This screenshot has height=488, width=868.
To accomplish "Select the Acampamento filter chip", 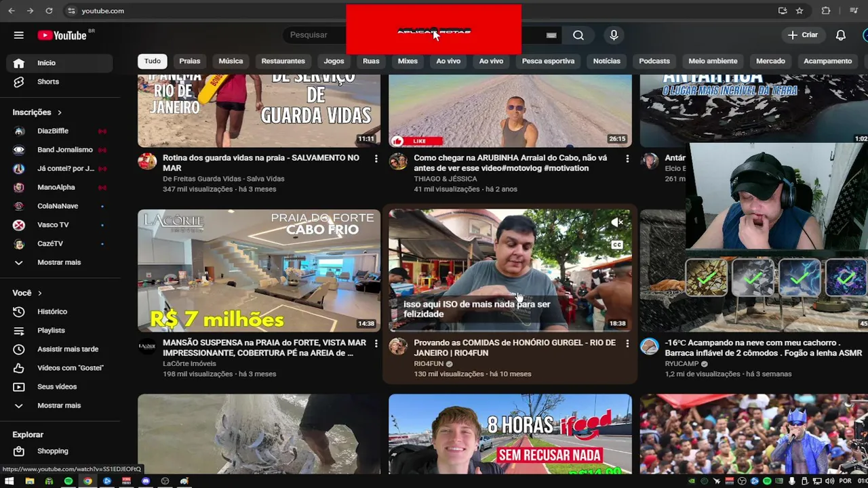I will 827,61.
